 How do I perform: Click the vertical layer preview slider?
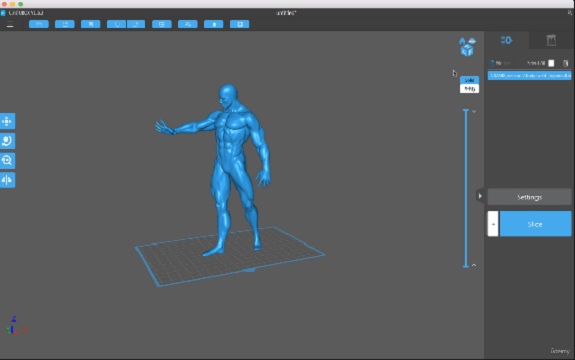466,188
